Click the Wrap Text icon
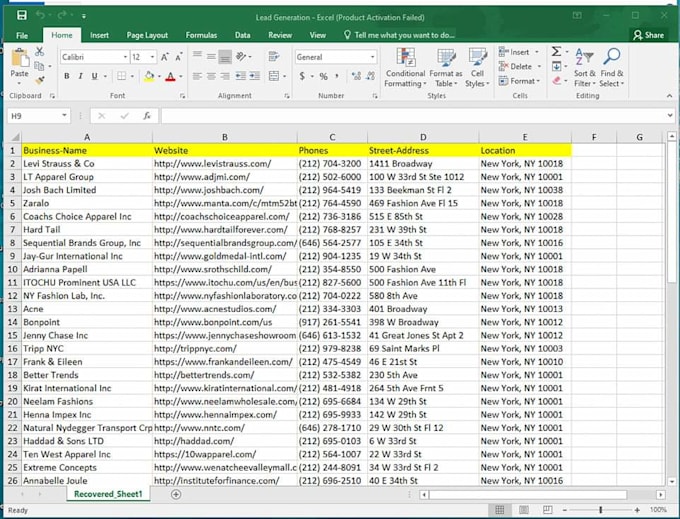Screen dimensions: 680x519 click(x=273, y=56)
